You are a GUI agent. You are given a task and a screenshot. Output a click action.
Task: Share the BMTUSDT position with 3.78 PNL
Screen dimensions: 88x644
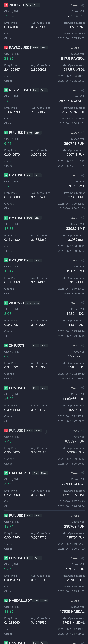[x=83, y=175]
